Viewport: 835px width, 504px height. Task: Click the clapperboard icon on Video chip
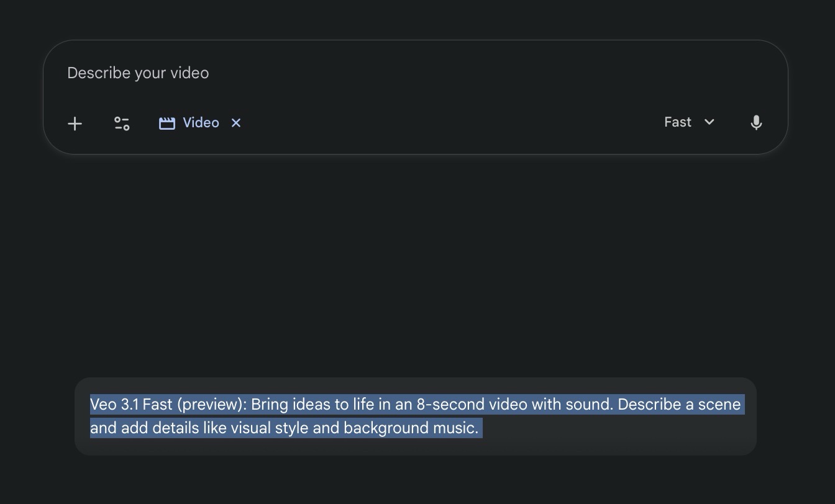(x=167, y=124)
